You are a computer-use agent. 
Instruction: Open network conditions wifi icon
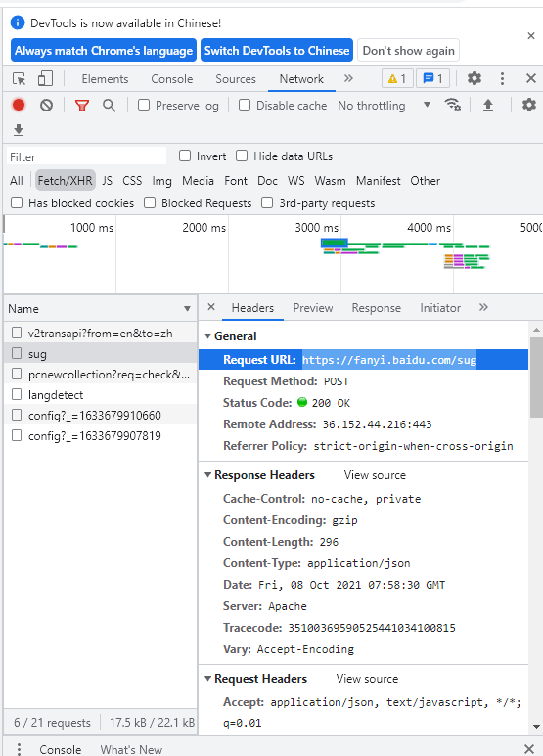coord(452,105)
